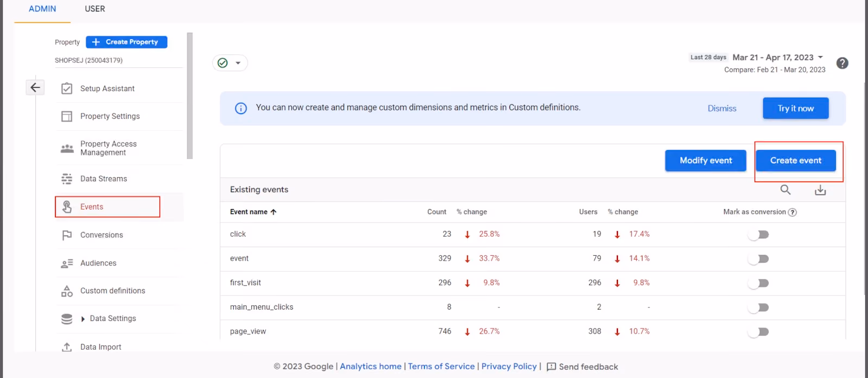Click the Custom definitions shapes icon
The height and width of the screenshot is (378, 868).
point(67,291)
